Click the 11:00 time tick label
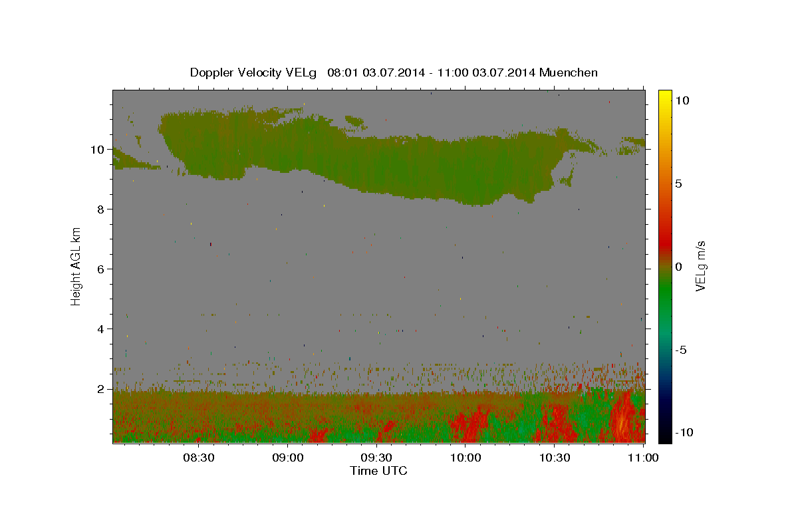 click(x=643, y=458)
